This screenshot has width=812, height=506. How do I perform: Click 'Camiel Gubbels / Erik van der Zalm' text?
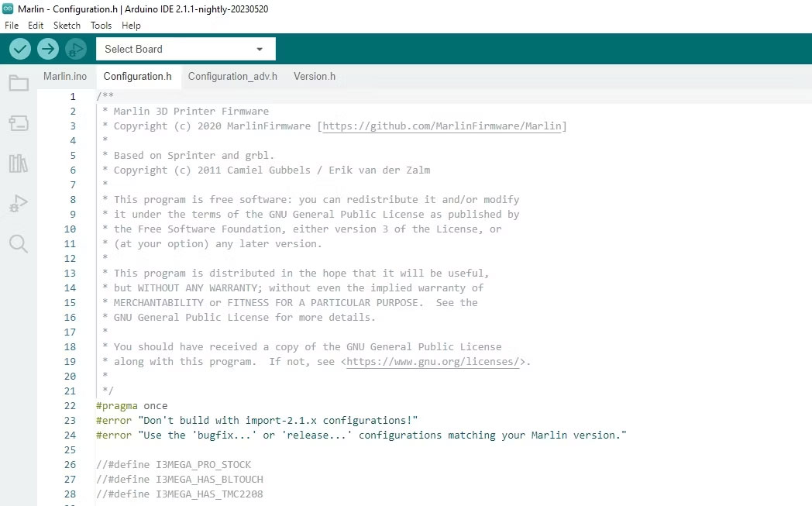329,170
